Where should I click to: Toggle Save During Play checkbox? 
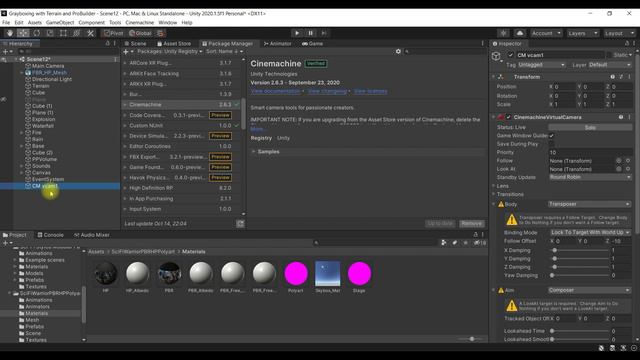(x=551, y=144)
